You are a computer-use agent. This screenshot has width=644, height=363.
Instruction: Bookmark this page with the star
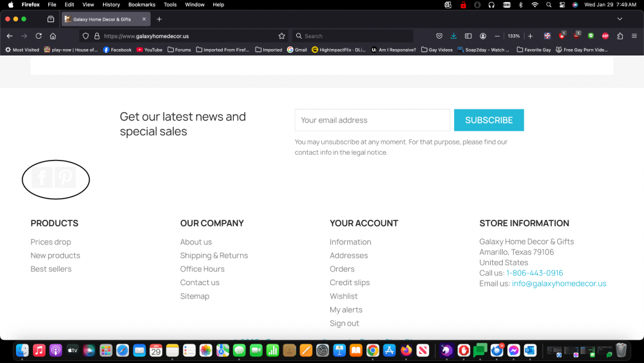click(282, 36)
